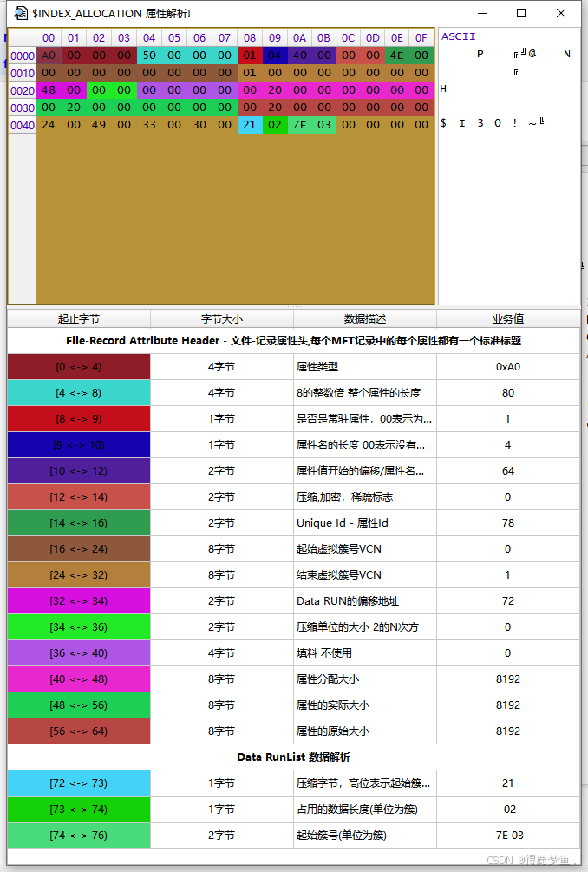This screenshot has width=588, height=872.
Task: Select the pink [40 <-> 48) color cell
Action: pyautogui.click(x=79, y=679)
